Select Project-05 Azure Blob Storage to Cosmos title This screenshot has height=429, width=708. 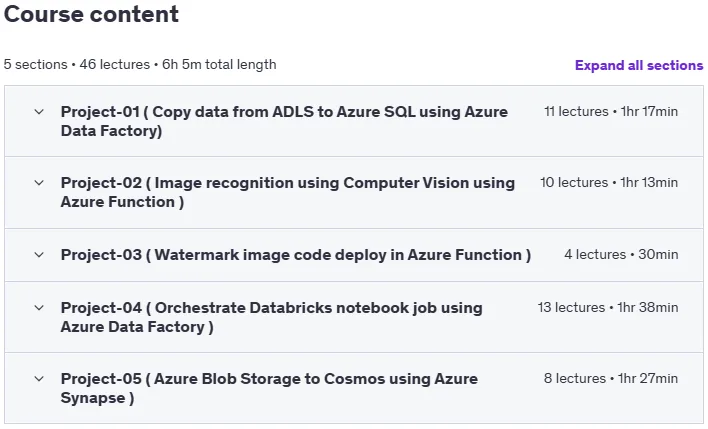tap(269, 388)
